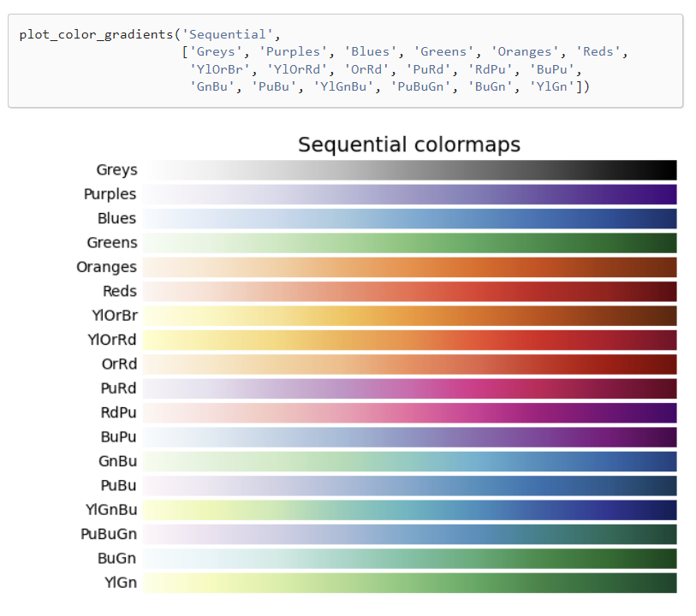Viewport: 696px width, 616px height.
Task: Click the Reds colormap gradient bar
Action: click(410, 292)
